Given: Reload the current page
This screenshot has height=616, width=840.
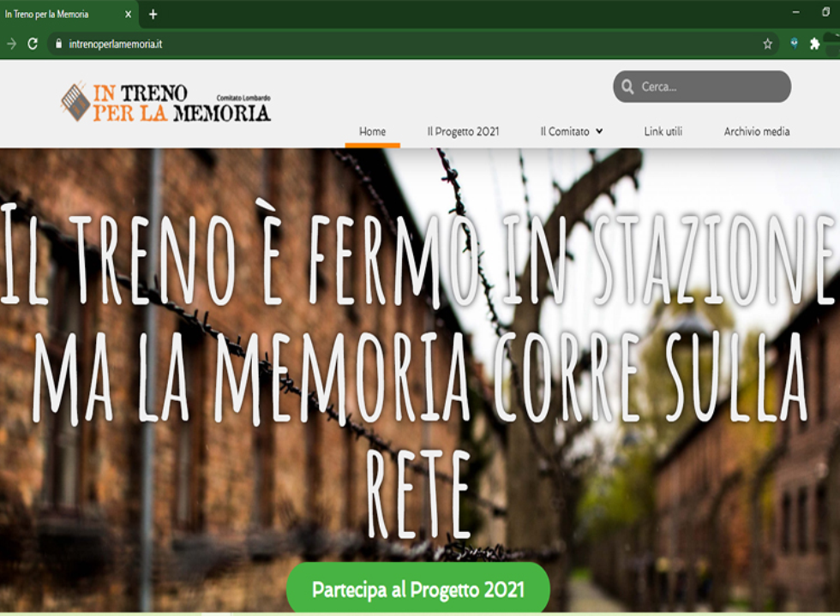Looking at the screenshot, I should (x=33, y=44).
